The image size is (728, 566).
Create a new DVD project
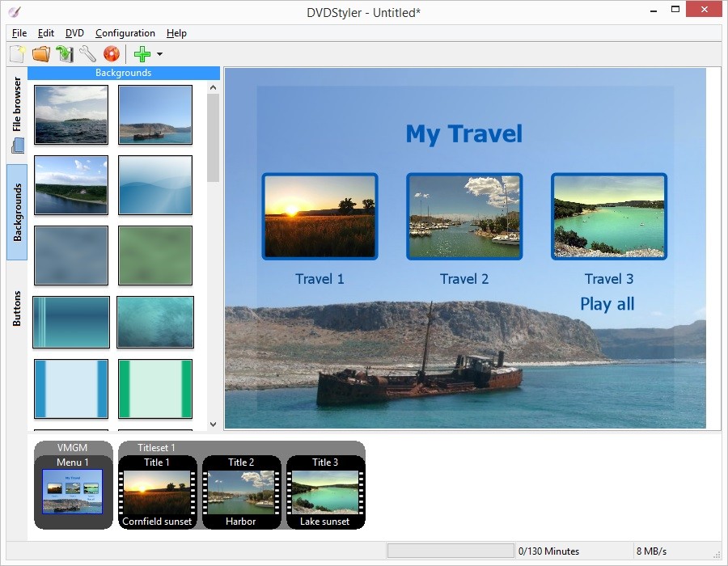tap(18, 53)
